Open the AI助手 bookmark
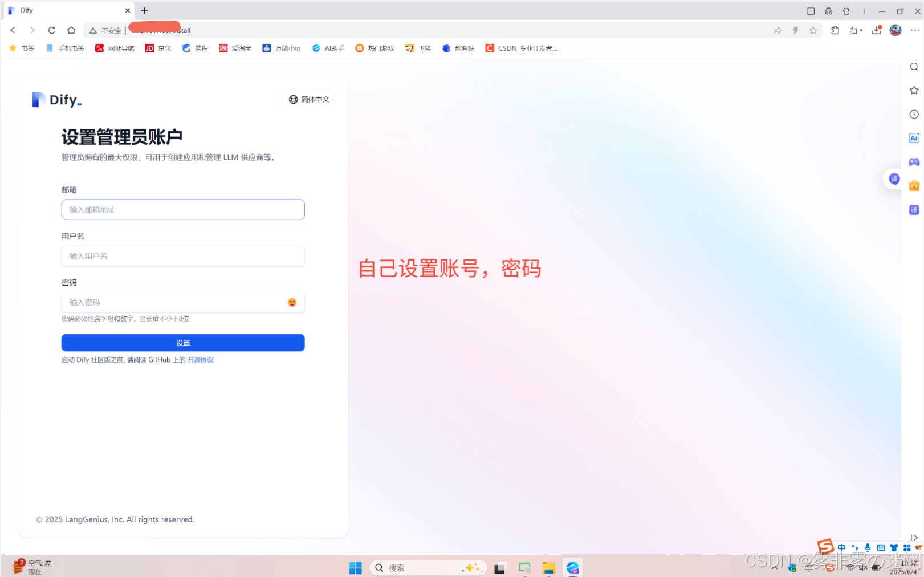 pyautogui.click(x=328, y=48)
